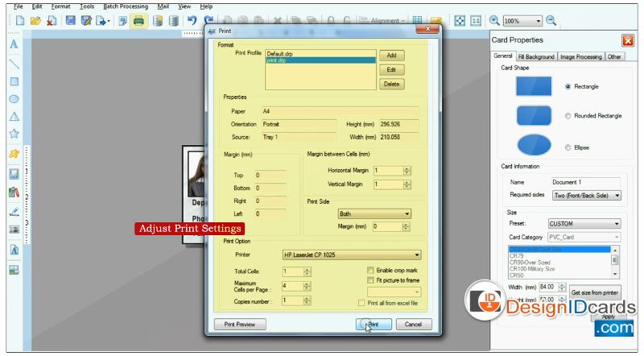The width and height of the screenshot is (644, 356).
Task: Check Fit picture to frame
Action: (x=370, y=280)
